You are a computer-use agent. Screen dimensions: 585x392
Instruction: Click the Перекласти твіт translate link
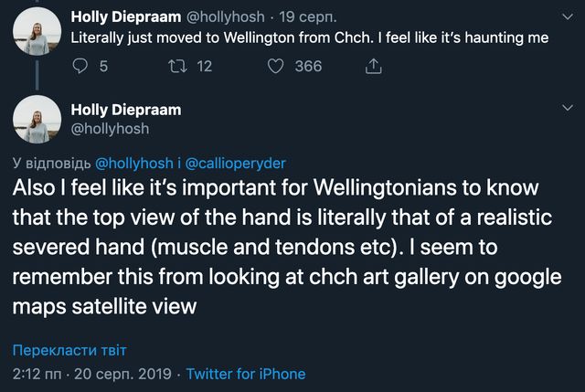click(x=69, y=351)
